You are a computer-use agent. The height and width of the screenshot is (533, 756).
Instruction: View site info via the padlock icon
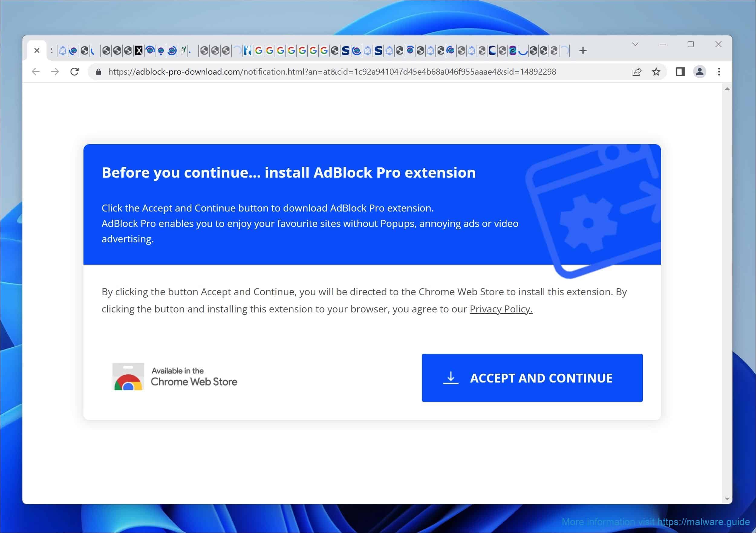98,72
